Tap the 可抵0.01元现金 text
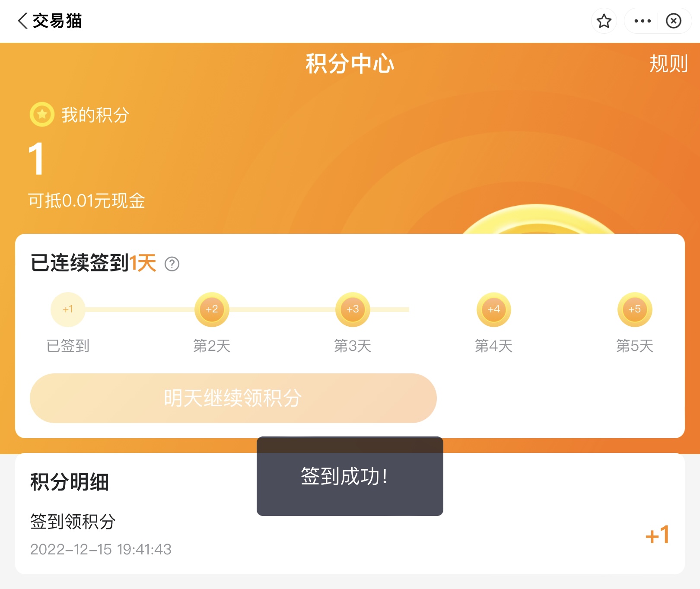The width and height of the screenshot is (700, 589). tap(86, 201)
